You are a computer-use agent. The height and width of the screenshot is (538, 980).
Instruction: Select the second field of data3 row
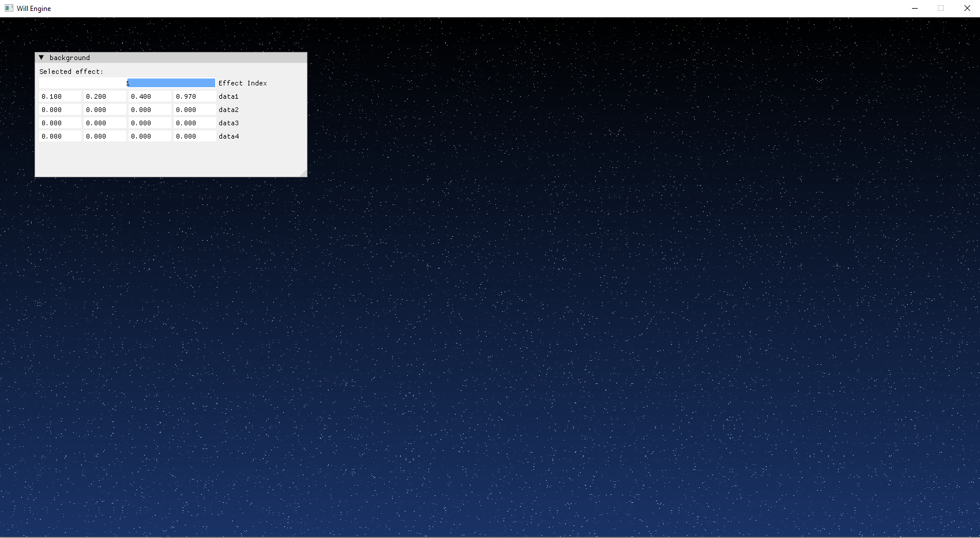(104, 123)
